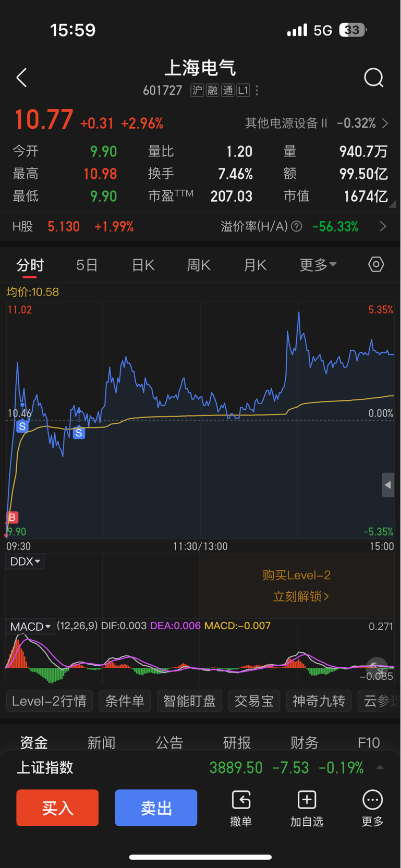Open search with the magnifier icon

[374, 78]
